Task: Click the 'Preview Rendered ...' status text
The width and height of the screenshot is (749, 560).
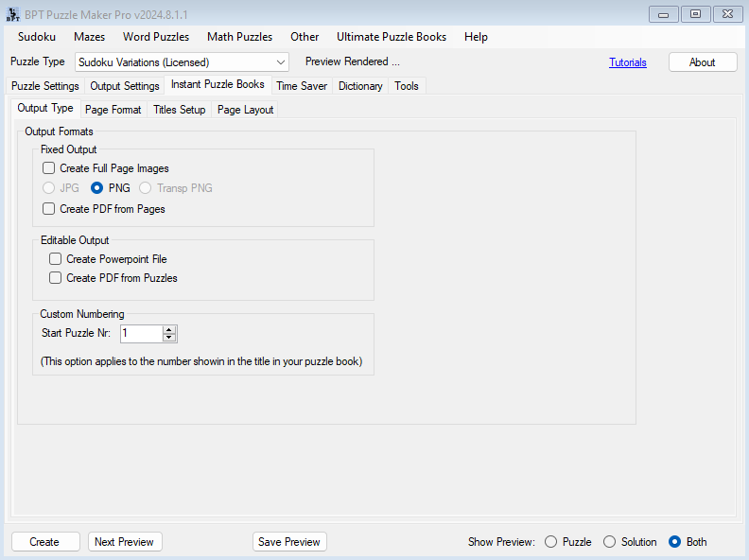Action: click(353, 61)
